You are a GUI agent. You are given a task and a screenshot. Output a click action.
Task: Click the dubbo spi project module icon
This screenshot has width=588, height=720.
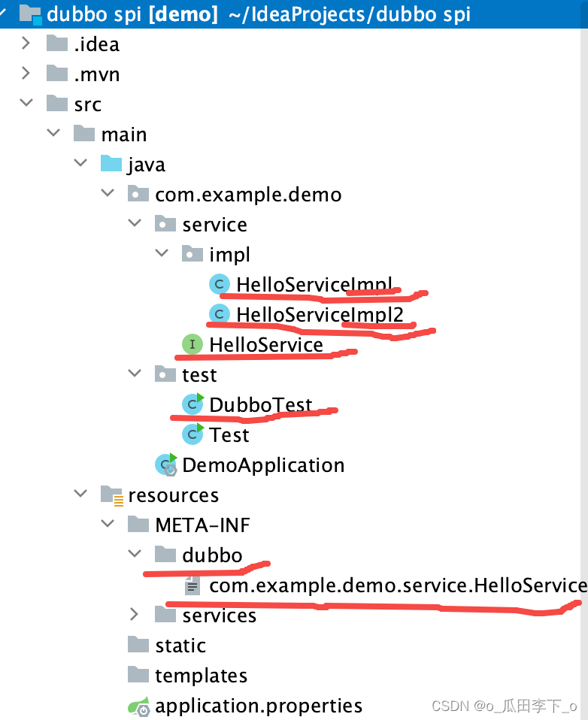click(x=31, y=14)
